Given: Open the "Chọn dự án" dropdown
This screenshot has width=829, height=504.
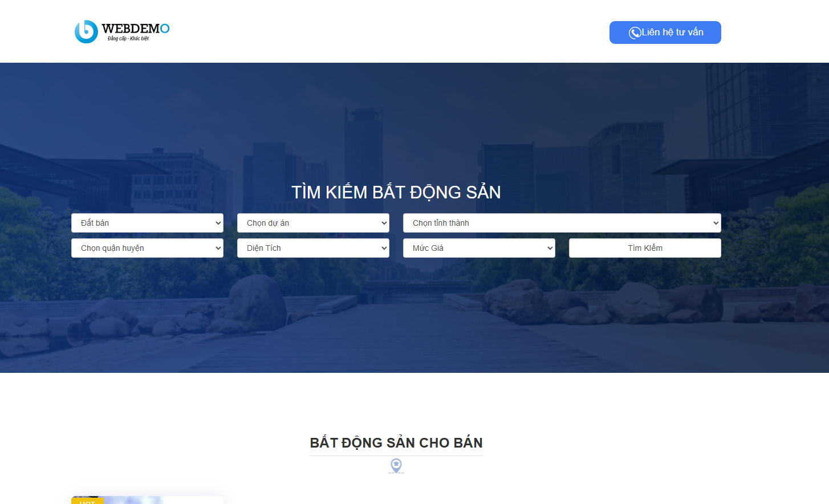Looking at the screenshot, I should pyautogui.click(x=313, y=222).
